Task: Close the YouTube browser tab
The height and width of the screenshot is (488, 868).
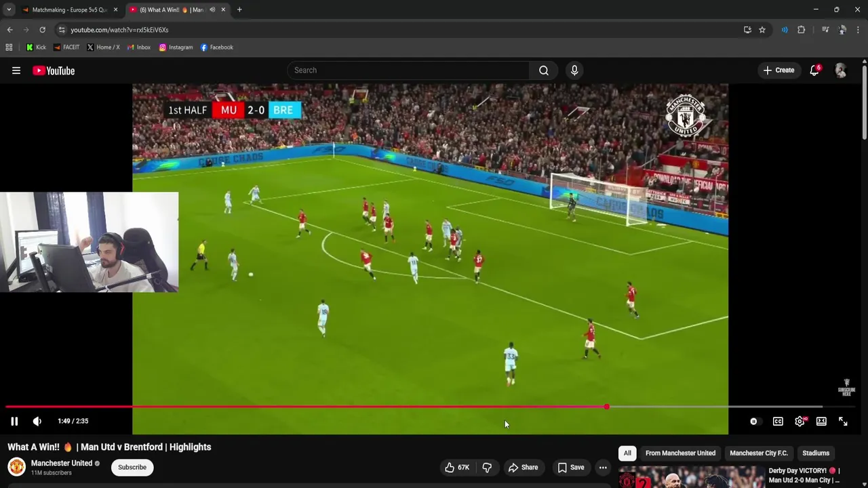Action: point(223,9)
